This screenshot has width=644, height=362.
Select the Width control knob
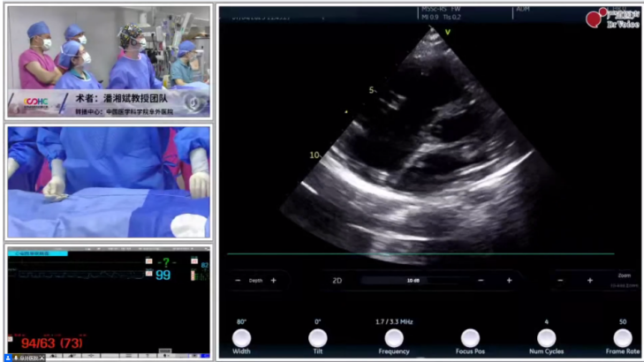point(241,338)
